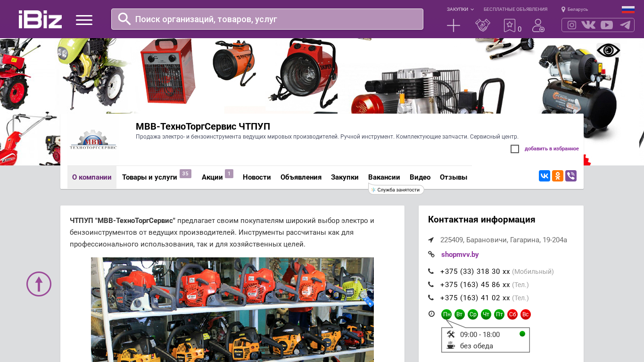Click the добавить в избранное label
Screen dimensions: 644x362
pos(552,149)
